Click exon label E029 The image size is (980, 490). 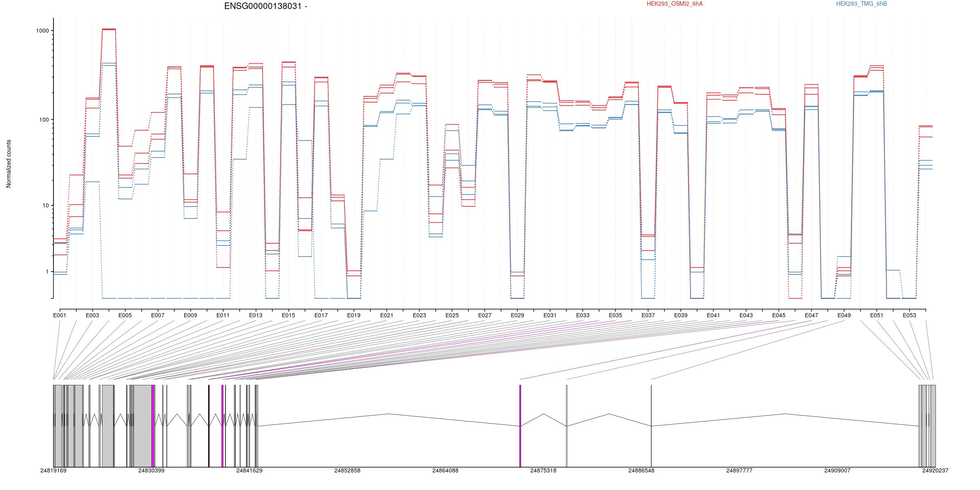pos(517,315)
